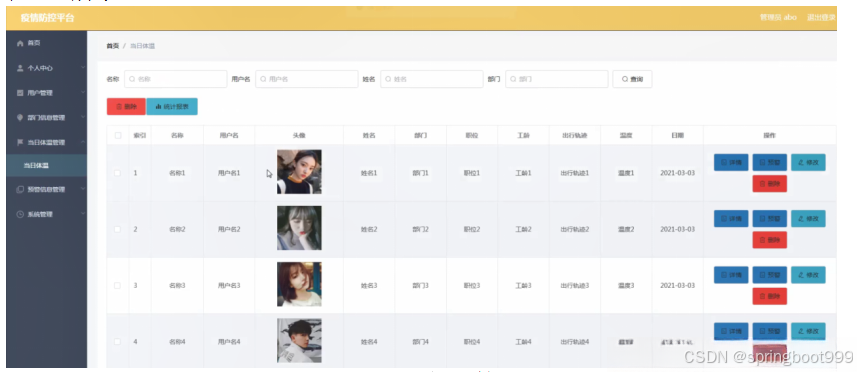Expand the 预警信息管理 sidebar menu
The image size is (857, 372).
(46, 190)
